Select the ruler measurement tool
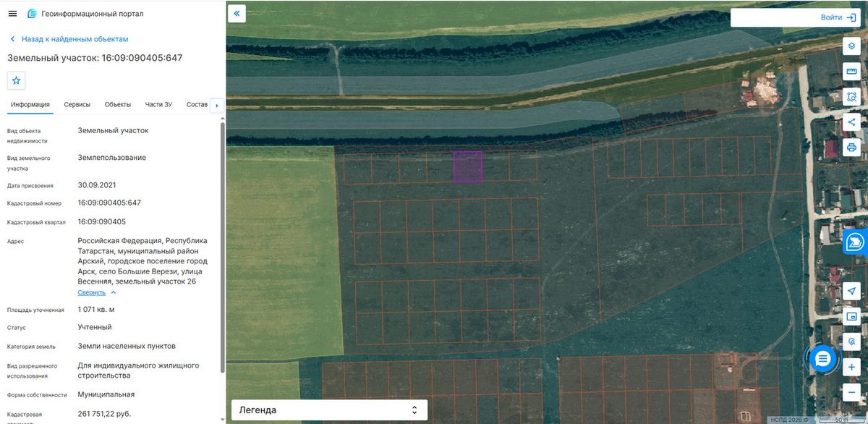 (x=851, y=71)
